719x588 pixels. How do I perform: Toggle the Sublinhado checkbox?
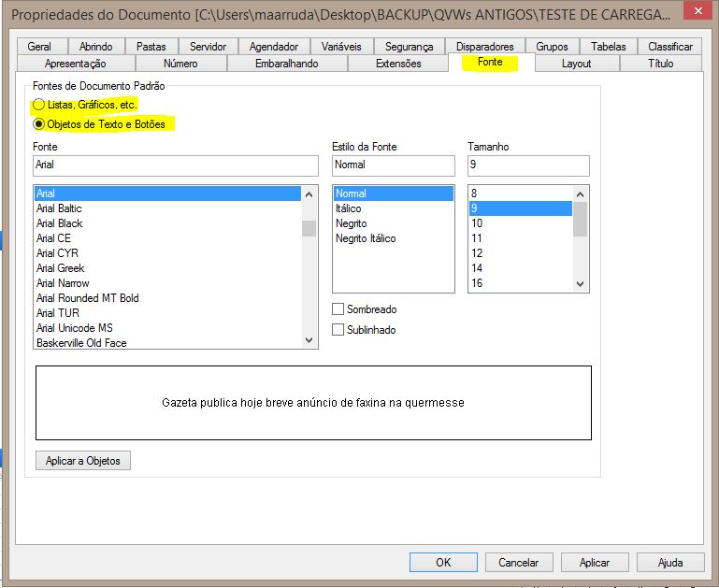click(338, 330)
